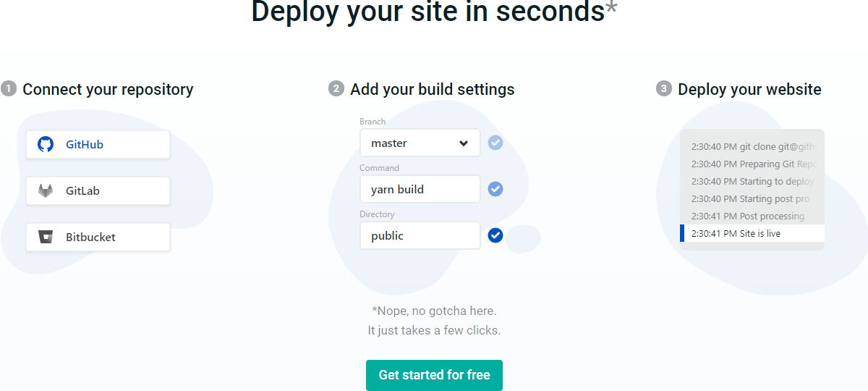868x391 pixels.
Task: Click the GitLab fox logo icon
Action: point(46,191)
